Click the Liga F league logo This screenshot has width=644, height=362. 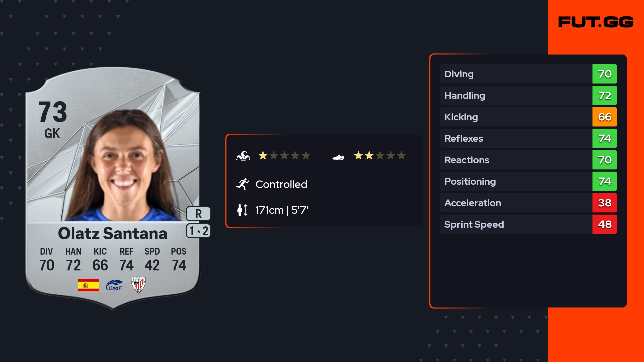click(114, 285)
